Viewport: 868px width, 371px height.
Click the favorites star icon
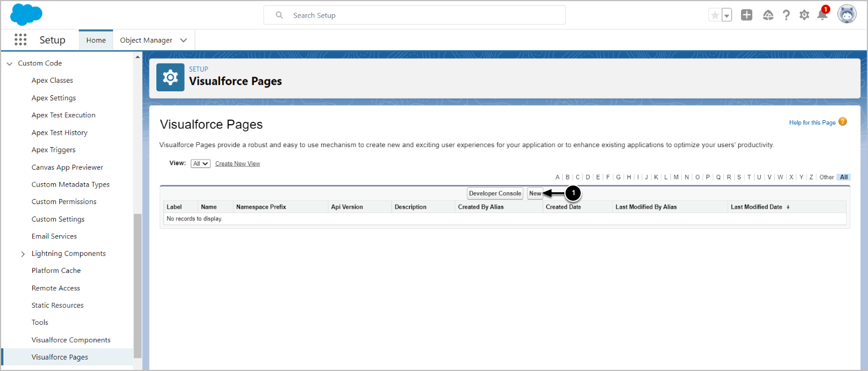click(x=715, y=15)
